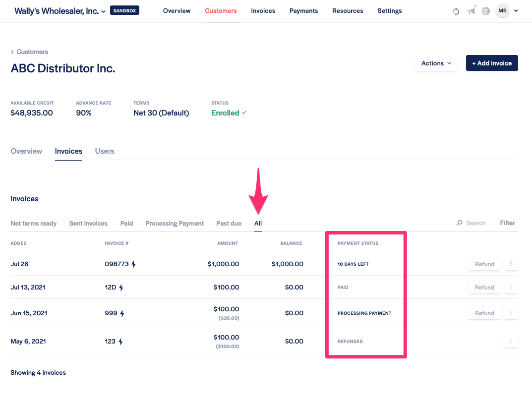Viewport: 532px width, 403px height.
Task: Open the announcements megaphone icon
Action: (471, 11)
